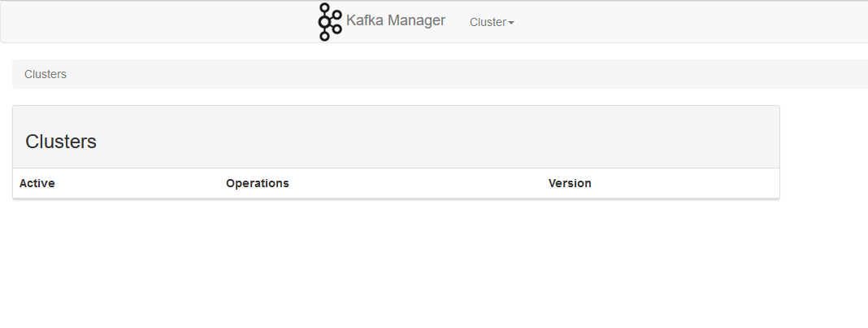Click the bottom circle of the Kafka logo
This screenshot has width=868, height=328.
tap(325, 36)
